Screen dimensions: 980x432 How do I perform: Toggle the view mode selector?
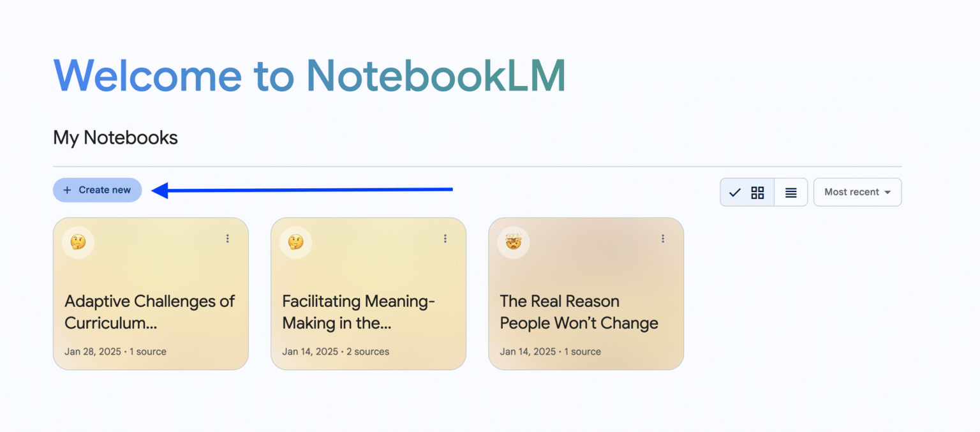click(x=764, y=191)
